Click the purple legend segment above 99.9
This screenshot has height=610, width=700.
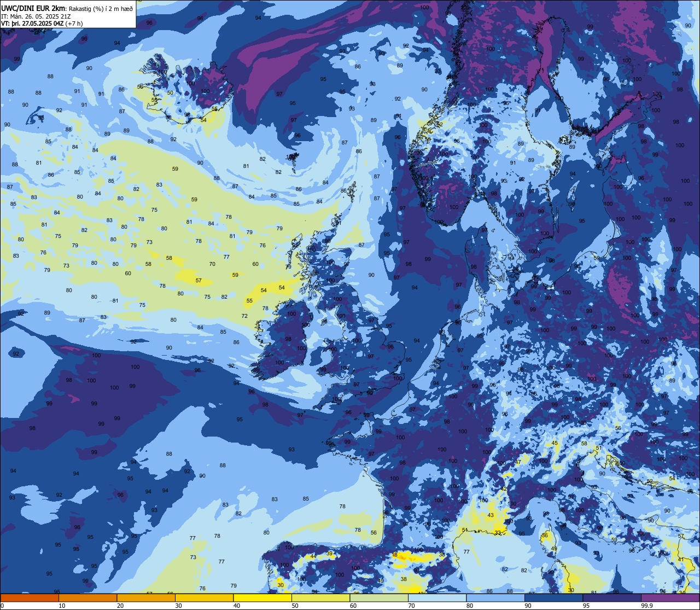(x=670, y=597)
